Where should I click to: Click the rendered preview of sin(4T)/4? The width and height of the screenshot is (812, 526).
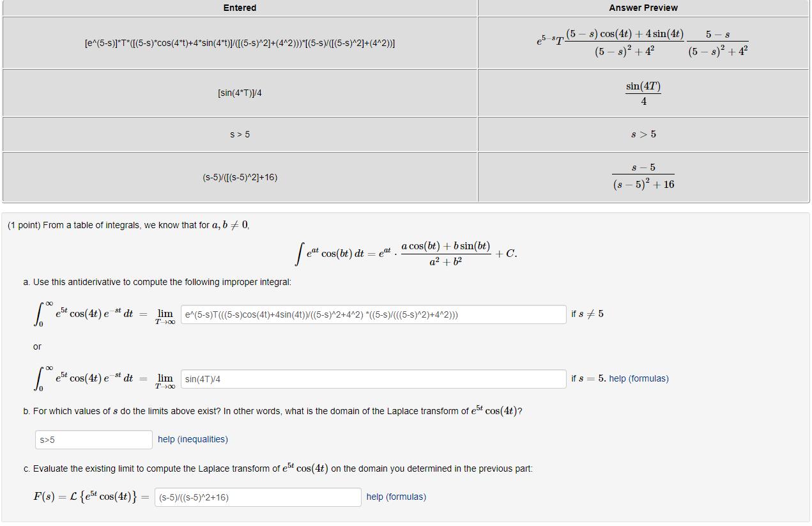(x=643, y=93)
